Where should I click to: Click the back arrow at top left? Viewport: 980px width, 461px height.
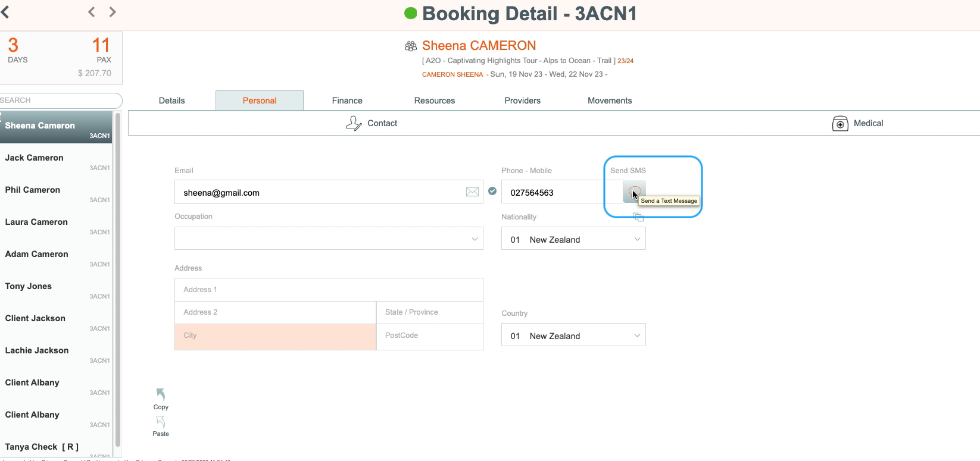[5, 12]
